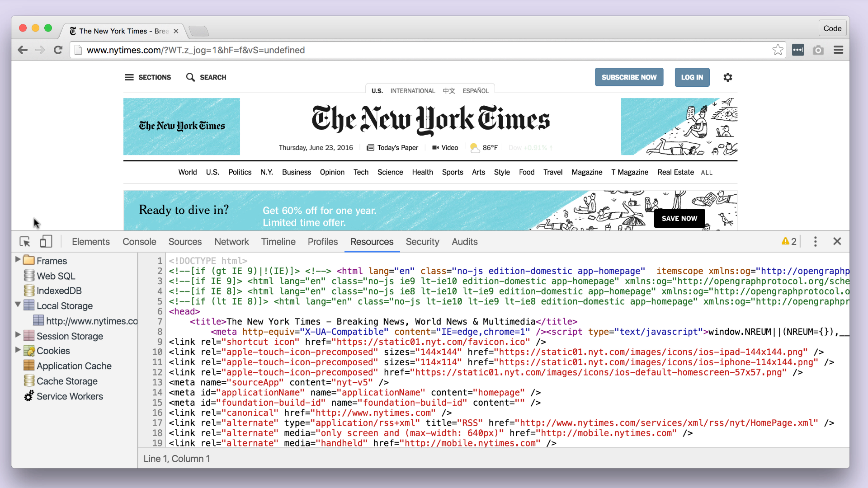Switch to International edition
The width and height of the screenshot is (868, 488).
(x=413, y=91)
